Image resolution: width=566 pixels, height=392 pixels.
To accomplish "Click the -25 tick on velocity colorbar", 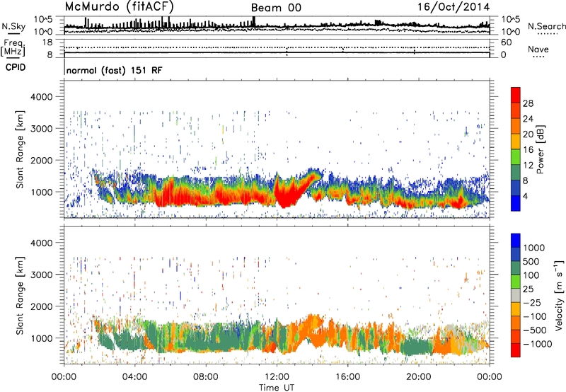I will (x=531, y=303).
